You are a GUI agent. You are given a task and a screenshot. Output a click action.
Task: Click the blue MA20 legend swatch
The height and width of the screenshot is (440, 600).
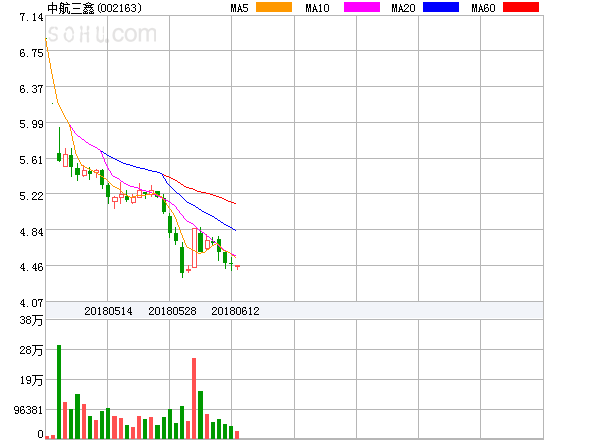(x=441, y=7)
